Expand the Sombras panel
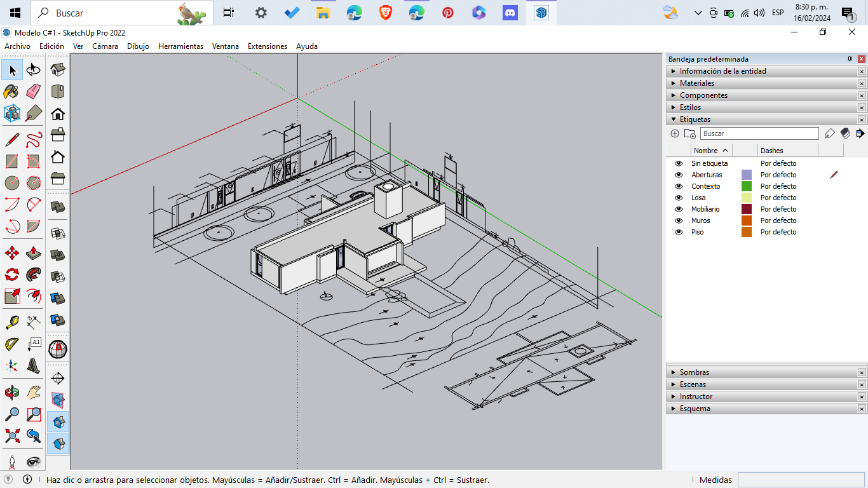 694,372
